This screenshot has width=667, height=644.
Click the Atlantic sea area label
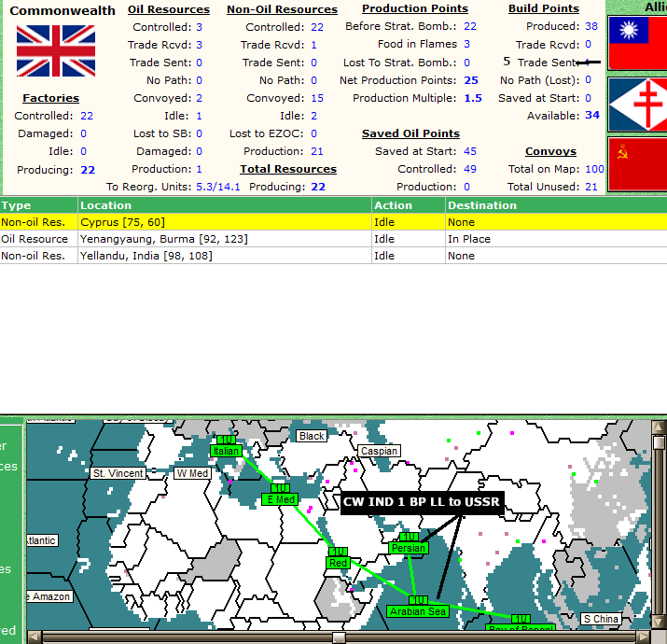click(x=42, y=540)
